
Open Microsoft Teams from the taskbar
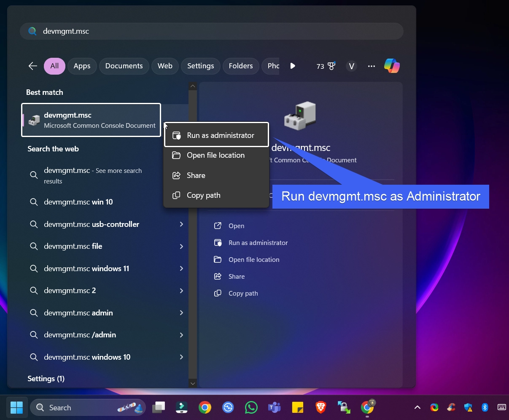click(x=275, y=407)
